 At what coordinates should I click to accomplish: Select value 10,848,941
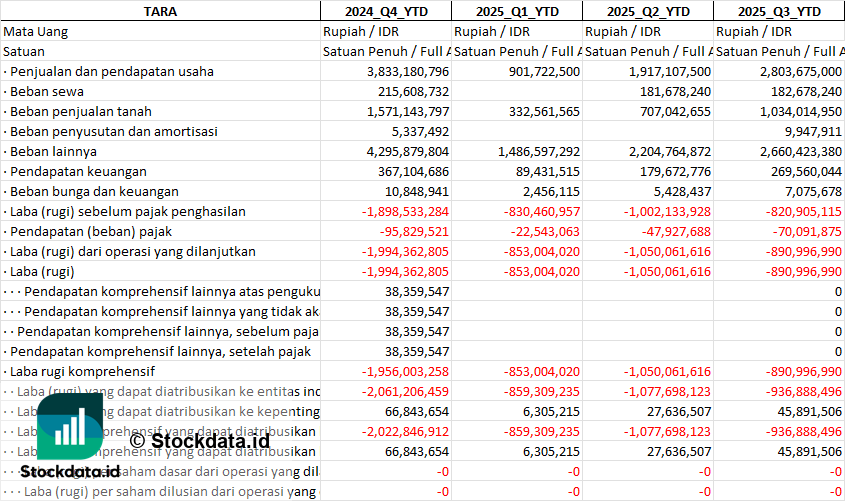[x=417, y=191]
